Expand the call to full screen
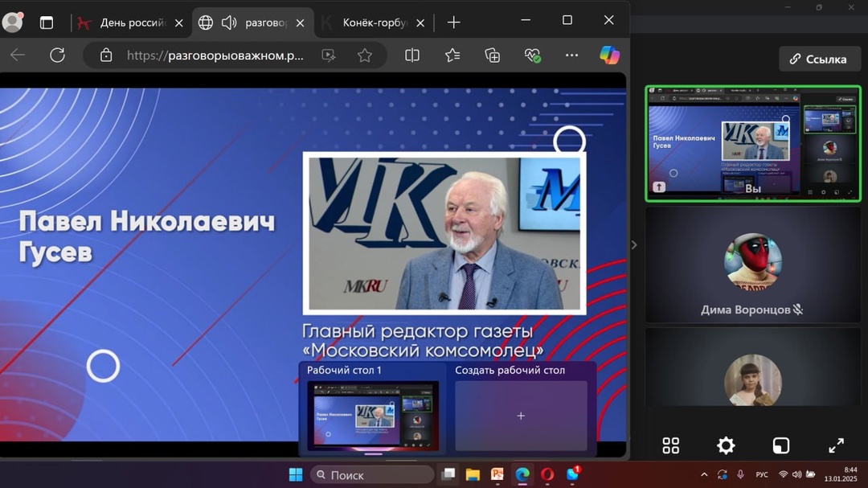The width and height of the screenshot is (868, 488). click(x=836, y=445)
